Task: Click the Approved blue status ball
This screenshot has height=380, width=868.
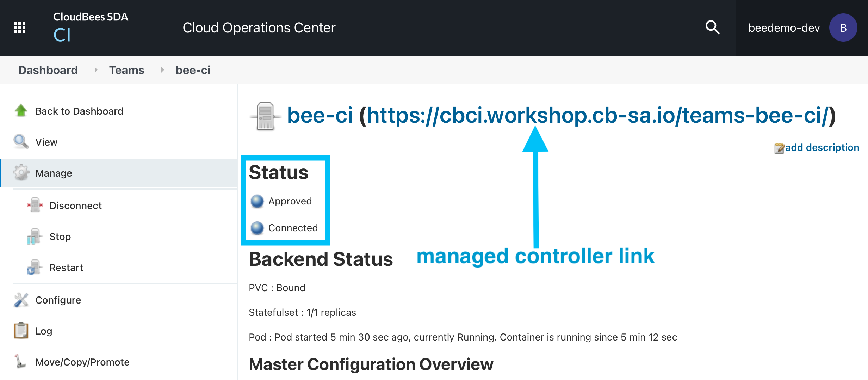Action: [x=257, y=201]
